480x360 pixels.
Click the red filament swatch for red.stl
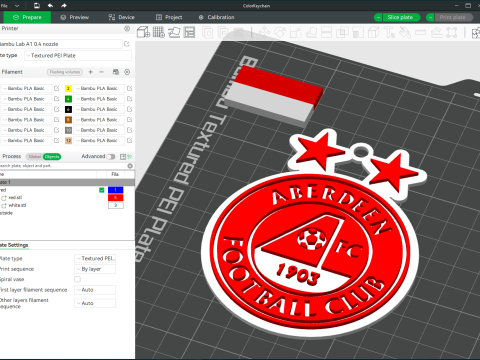(116, 198)
